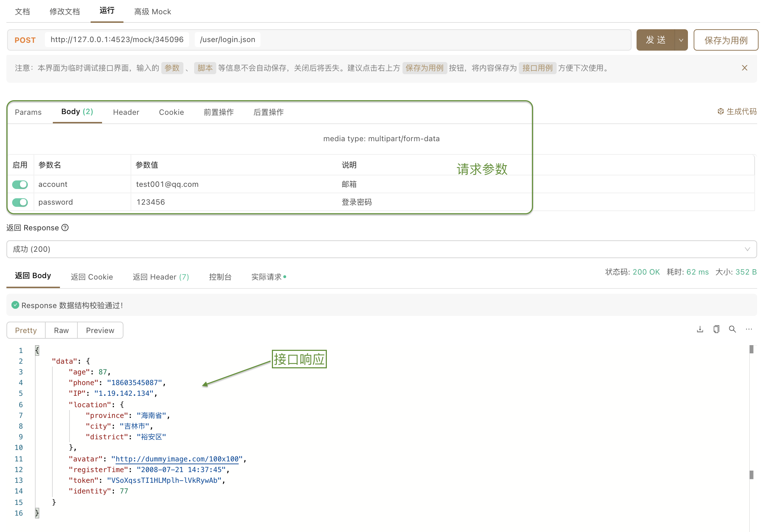The height and width of the screenshot is (532, 765).
Task: Click the account parameter name cell
Action: [x=82, y=184]
